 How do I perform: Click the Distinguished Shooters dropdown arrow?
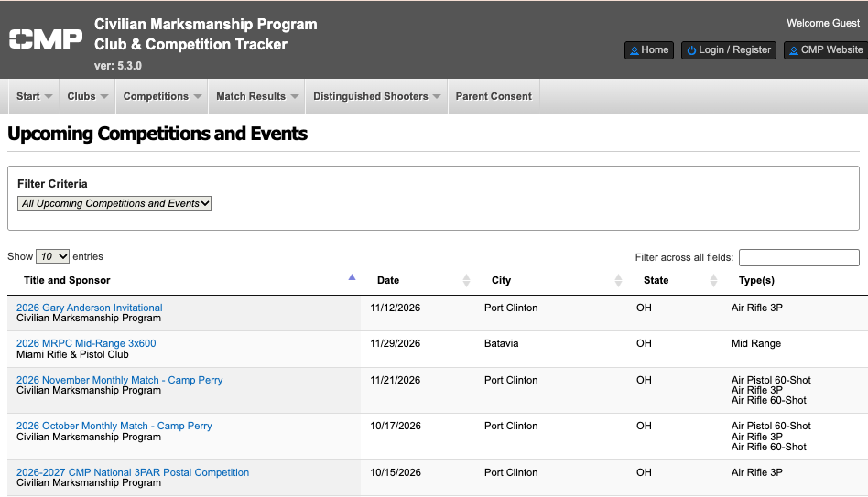tap(437, 96)
